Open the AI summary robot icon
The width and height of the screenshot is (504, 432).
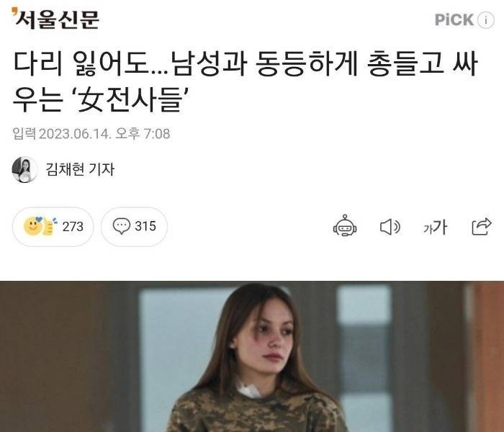click(345, 225)
